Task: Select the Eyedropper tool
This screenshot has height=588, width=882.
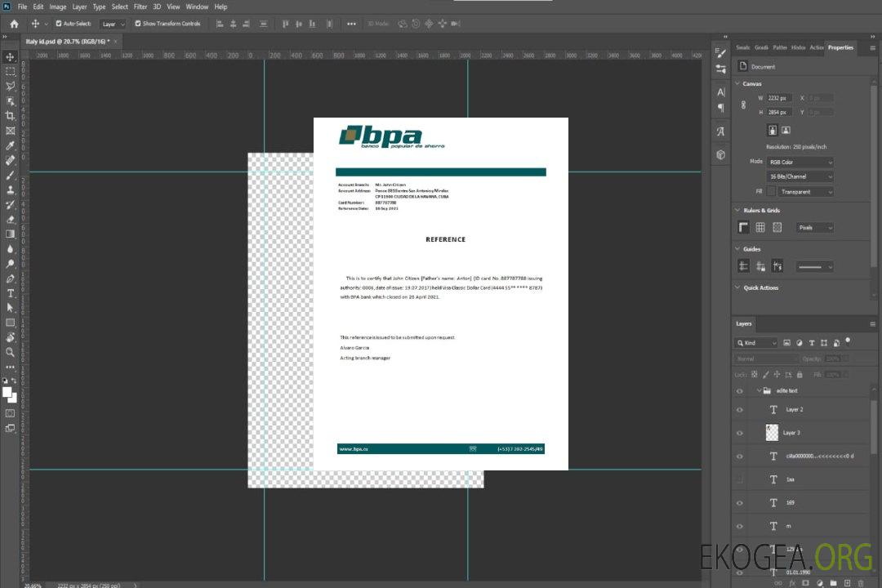Action: [10, 145]
